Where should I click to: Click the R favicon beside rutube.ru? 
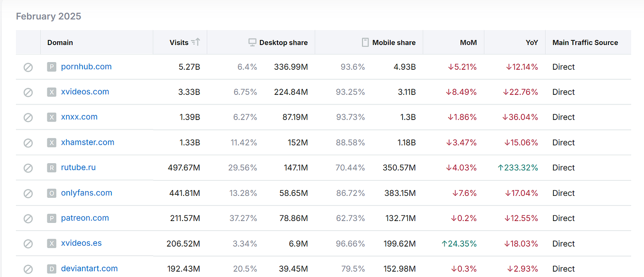(x=52, y=167)
